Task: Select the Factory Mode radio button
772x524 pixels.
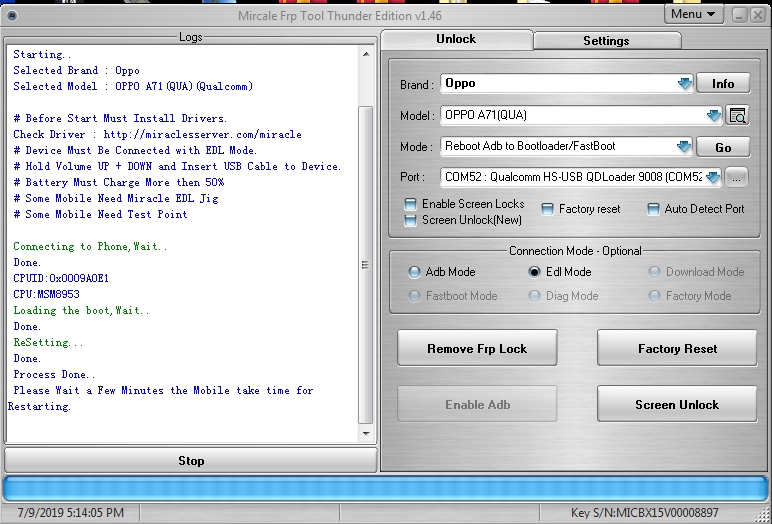Action: [654, 296]
